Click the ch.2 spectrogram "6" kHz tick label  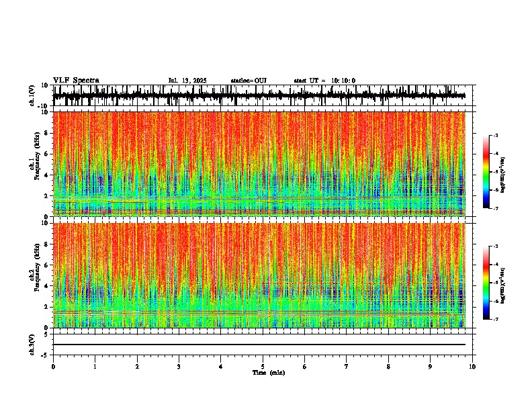[47, 265]
